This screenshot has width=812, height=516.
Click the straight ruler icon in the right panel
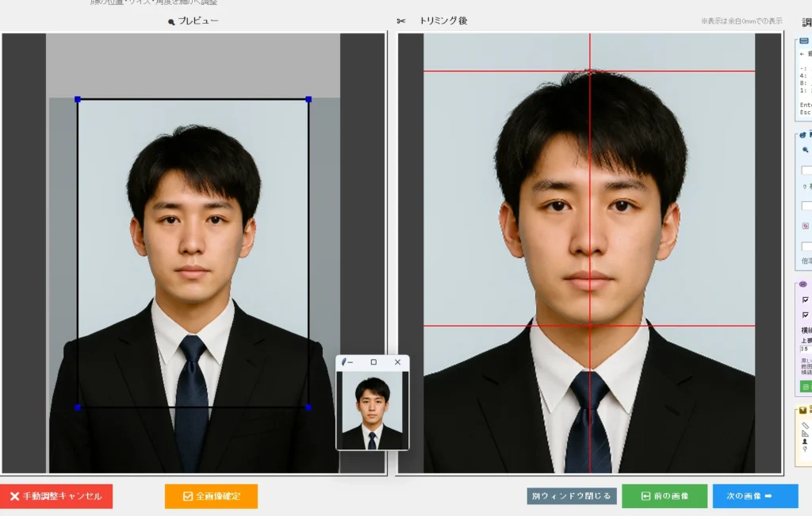point(805,426)
